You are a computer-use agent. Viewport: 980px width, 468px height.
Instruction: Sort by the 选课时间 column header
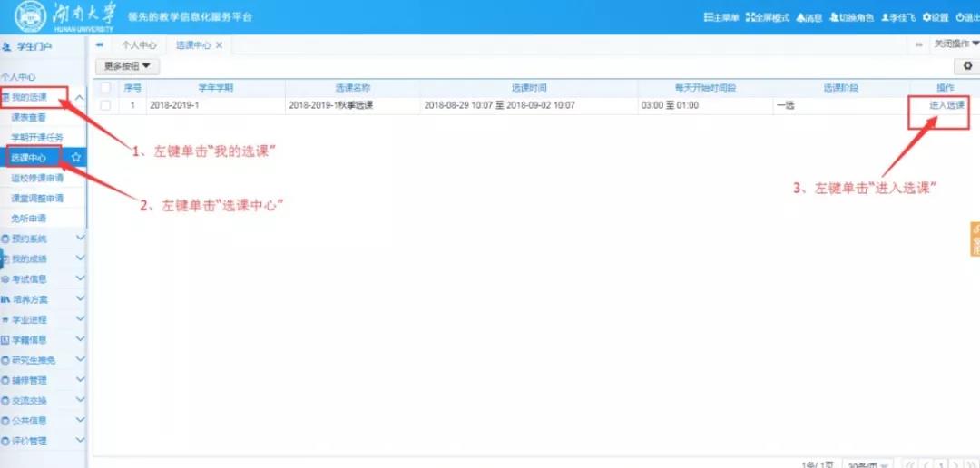pyautogui.click(x=529, y=88)
